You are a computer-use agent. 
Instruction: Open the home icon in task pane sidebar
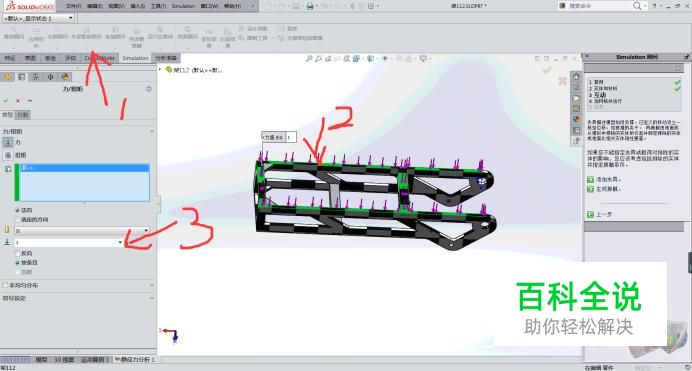click(576, 76)
